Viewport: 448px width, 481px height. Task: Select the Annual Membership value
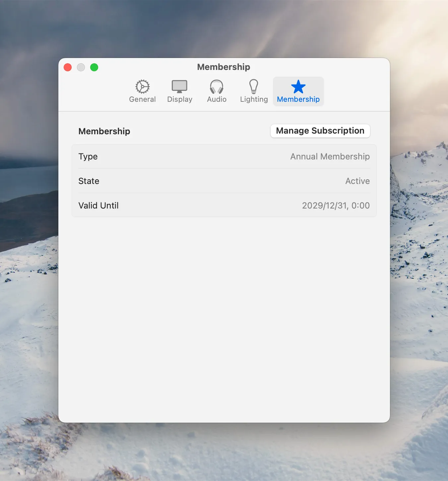click(330, 156)
